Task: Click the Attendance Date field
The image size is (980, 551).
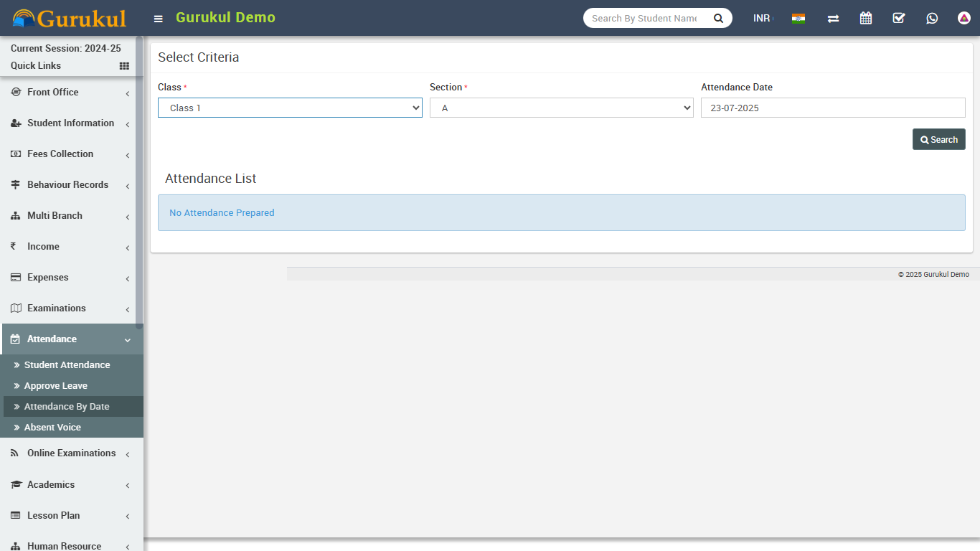Action: point(832,108)
